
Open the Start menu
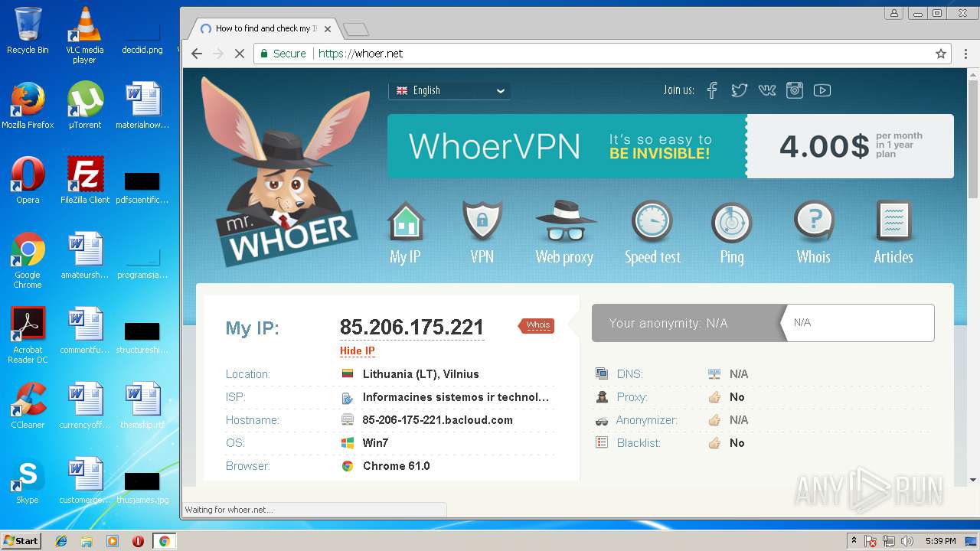point(21,541)
